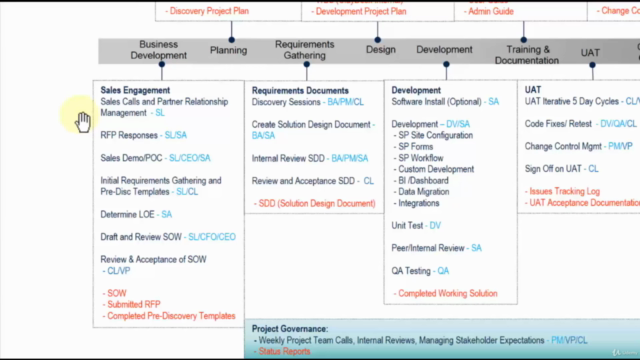The image size is (640, 360).
Task: Click the Code Fixes/ Retest line
Action: 580,124
